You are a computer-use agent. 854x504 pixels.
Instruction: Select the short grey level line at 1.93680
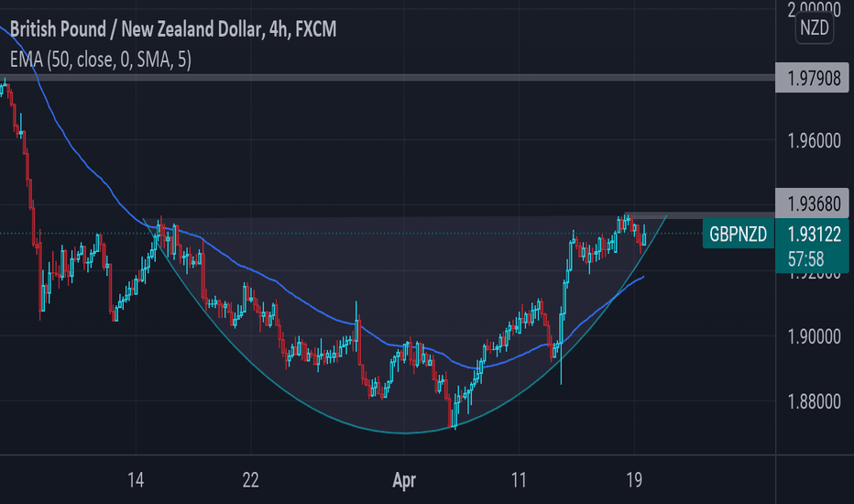699,215
